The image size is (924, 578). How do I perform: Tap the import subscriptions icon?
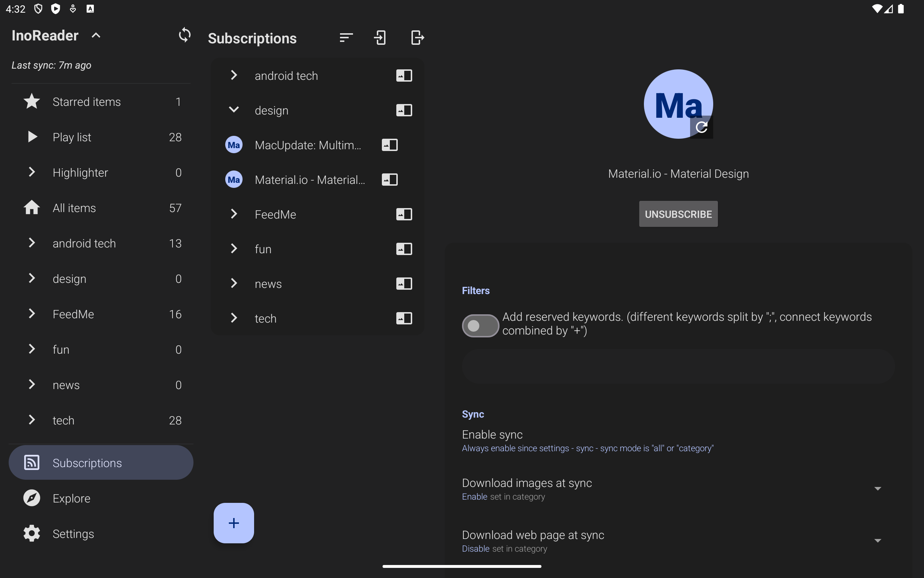click(x=380, y=38)
